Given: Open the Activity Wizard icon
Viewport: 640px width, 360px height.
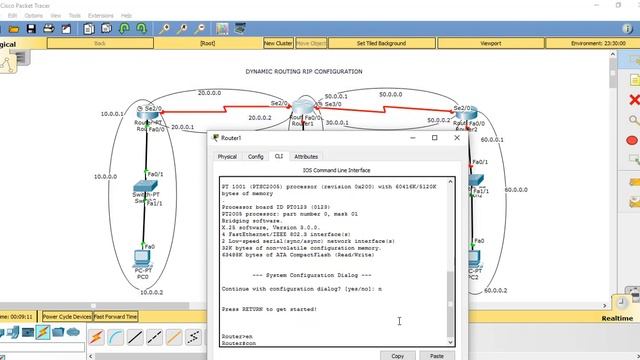Looking at the screenshot, I should (66, 29).
